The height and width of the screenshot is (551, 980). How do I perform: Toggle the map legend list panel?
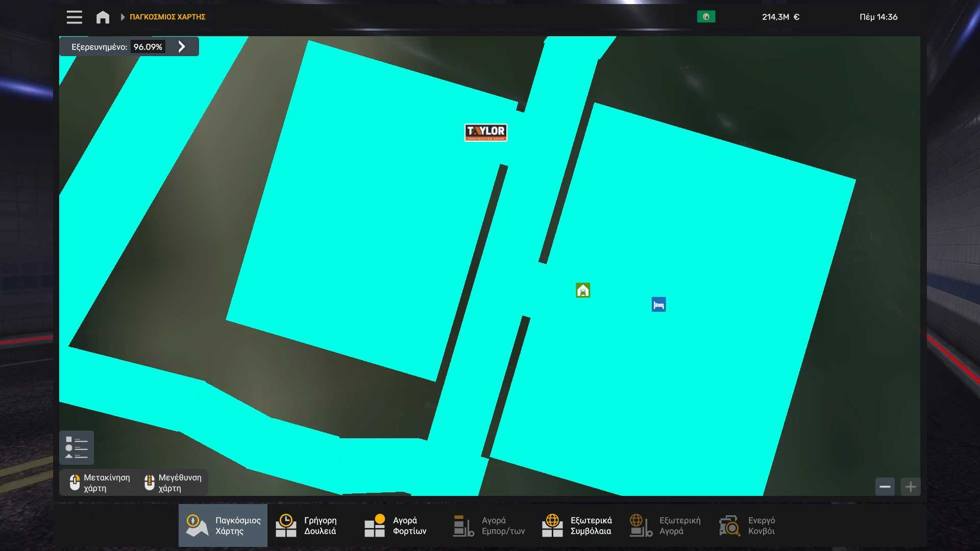pos(77,447)
